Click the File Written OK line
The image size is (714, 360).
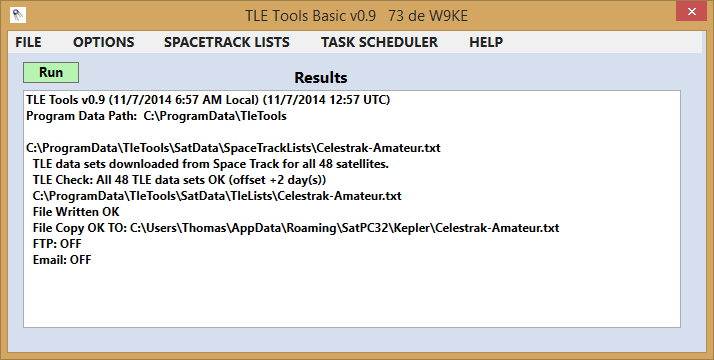(76, 212)
